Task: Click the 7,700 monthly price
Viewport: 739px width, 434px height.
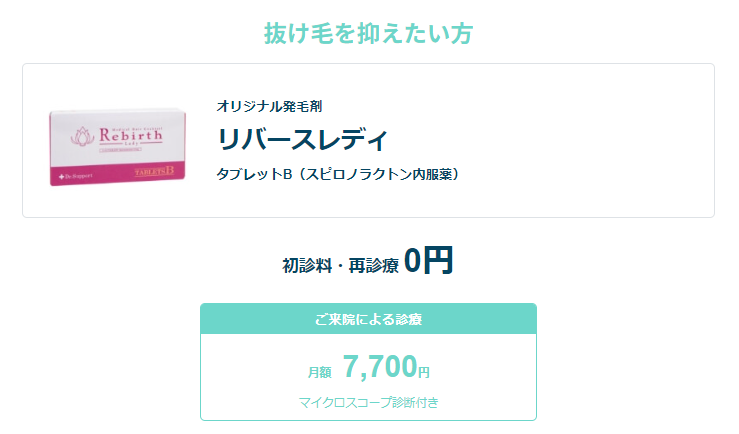Action: 380,366
